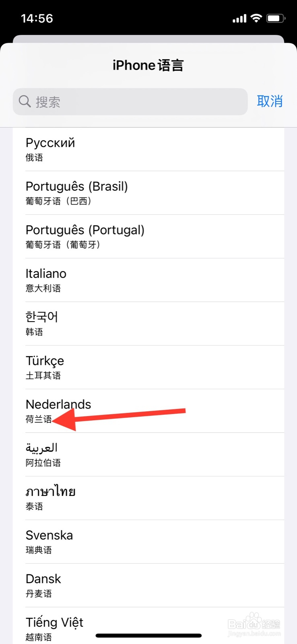Select Tiếng Việt (越南语) language

(x=148, y=626)
